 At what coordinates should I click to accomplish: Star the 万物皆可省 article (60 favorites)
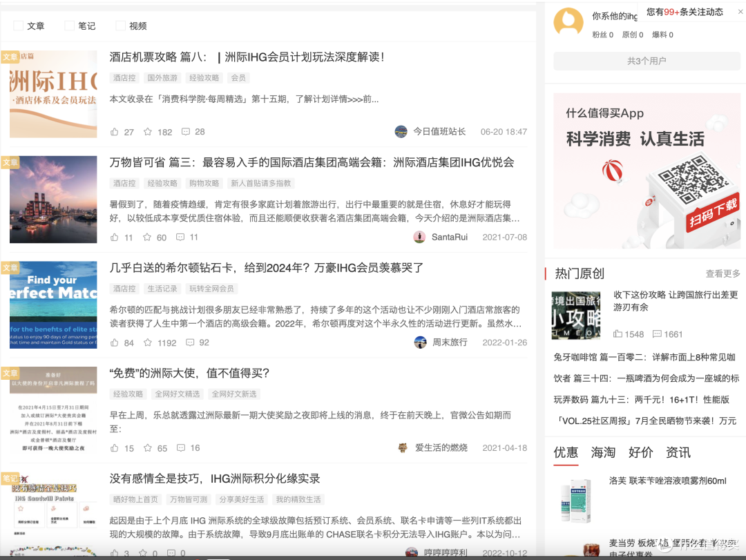(148, 237)
